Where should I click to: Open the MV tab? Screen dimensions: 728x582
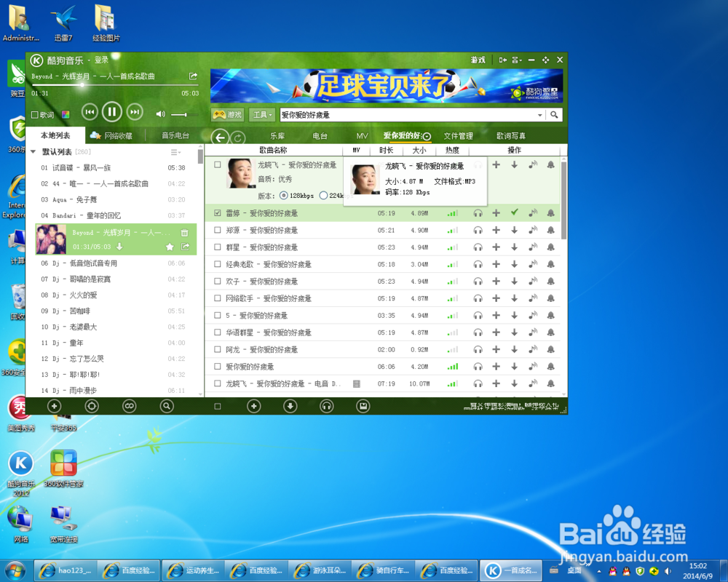[362, 136]
